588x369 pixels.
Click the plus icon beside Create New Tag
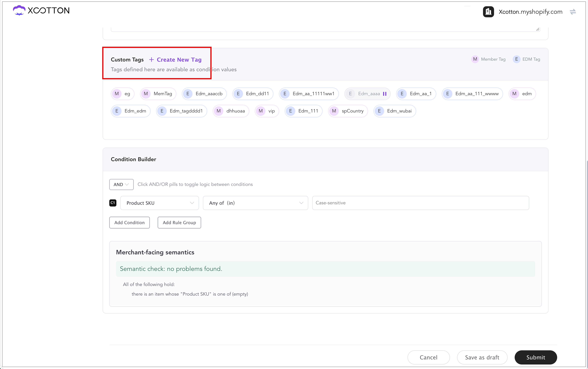[x=151, y=59]
